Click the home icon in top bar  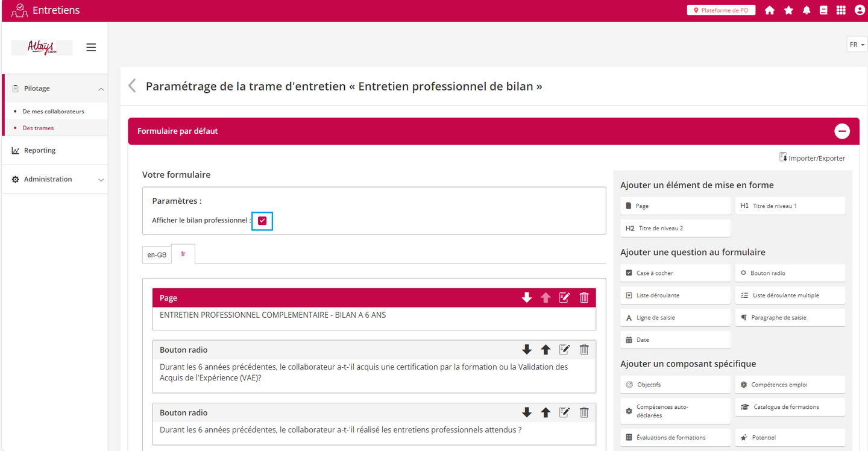click(x=770, y=10)
